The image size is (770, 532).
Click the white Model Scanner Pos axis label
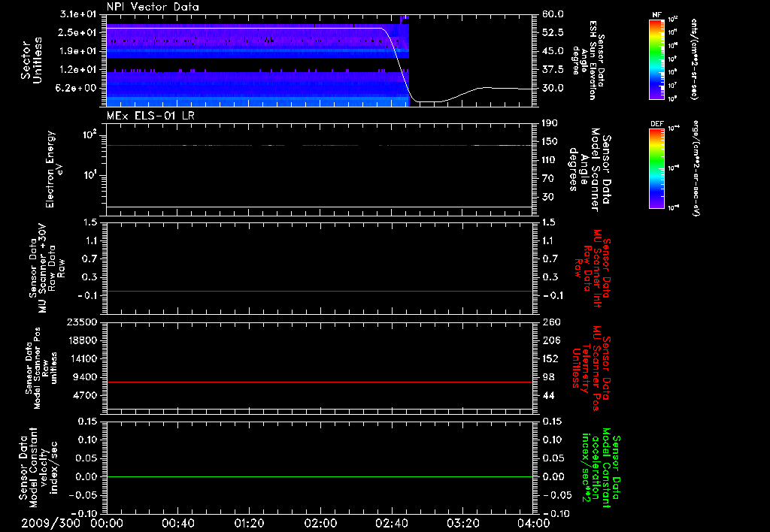41,367
